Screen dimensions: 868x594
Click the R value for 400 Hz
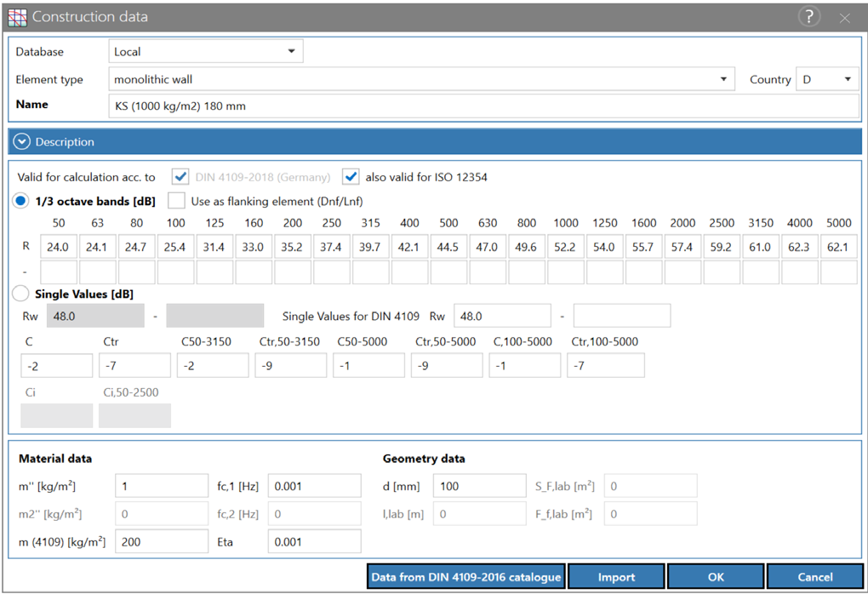409,247
